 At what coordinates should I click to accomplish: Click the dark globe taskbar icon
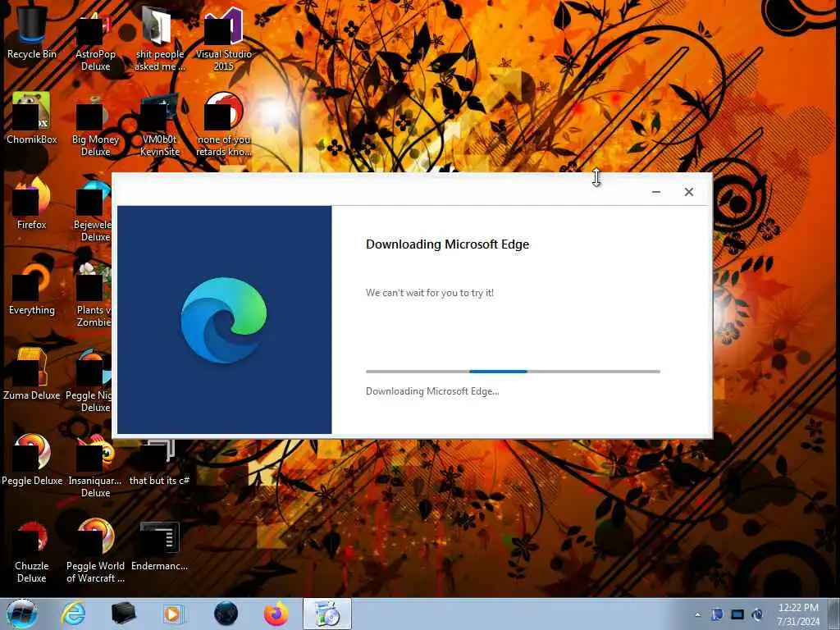226,614
